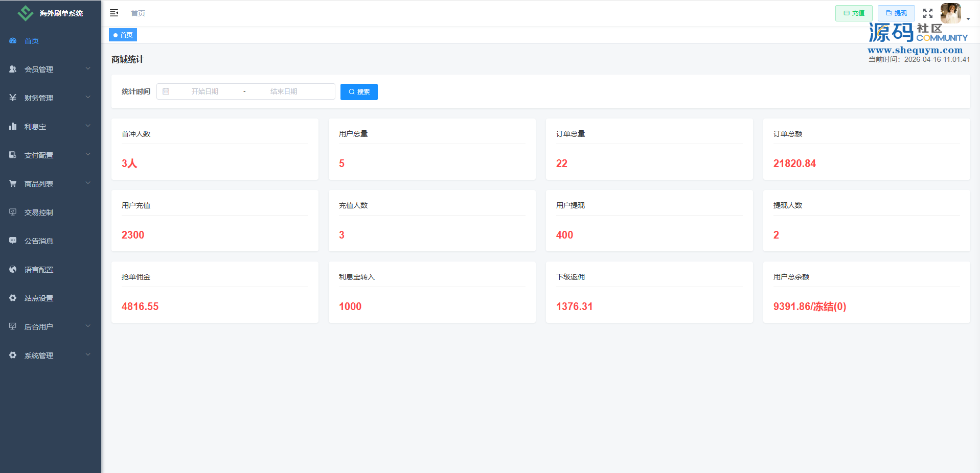980x473 pixels.
Task: Open 公告消息 via chat bubble icon
Action: (13, 241)
